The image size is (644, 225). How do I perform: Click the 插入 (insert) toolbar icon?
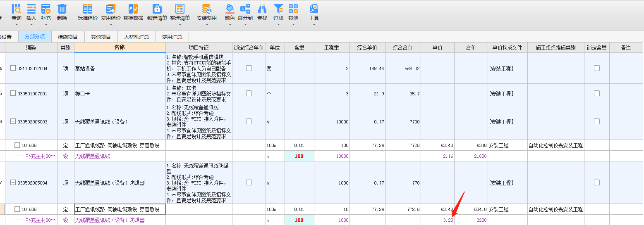point(31,8)
